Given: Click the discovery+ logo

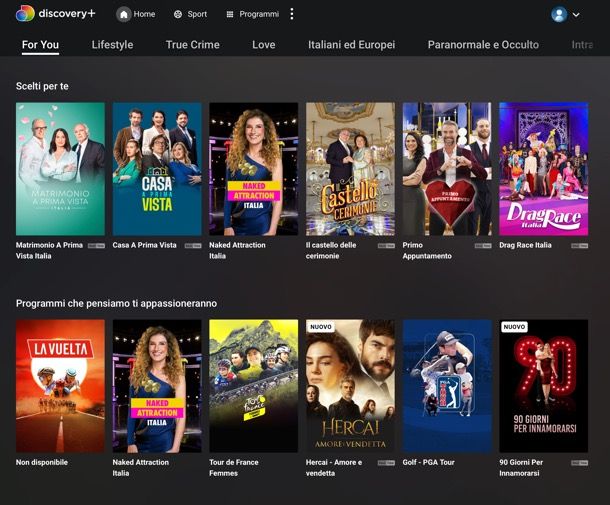Looking at the screenshot, I should [56, 14].
